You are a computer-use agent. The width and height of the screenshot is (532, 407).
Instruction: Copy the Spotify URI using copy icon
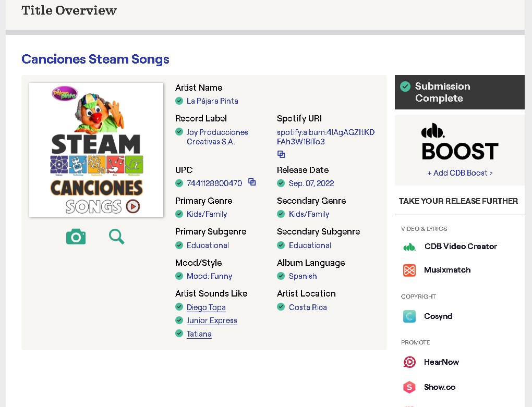pyautogui.click(x=281, y=154)
